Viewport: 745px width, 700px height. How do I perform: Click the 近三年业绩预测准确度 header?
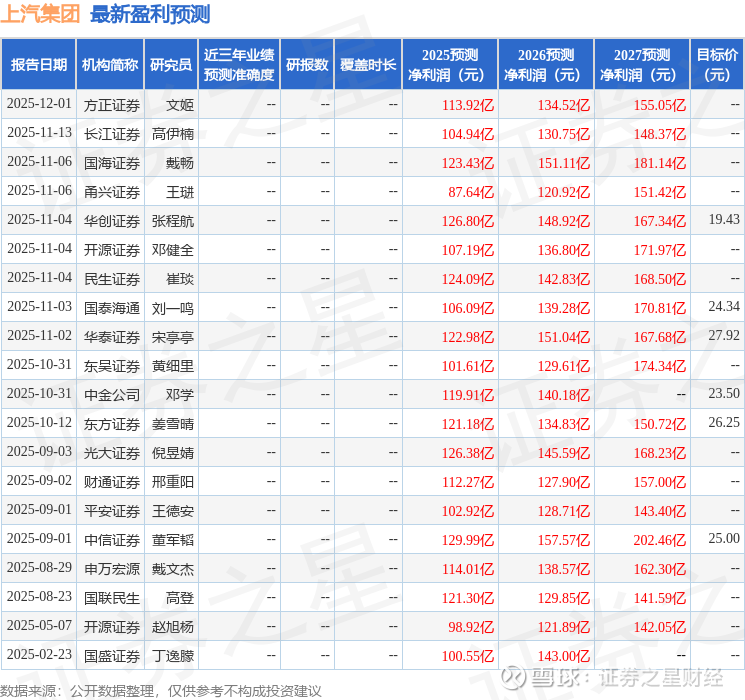coord(239,65)
